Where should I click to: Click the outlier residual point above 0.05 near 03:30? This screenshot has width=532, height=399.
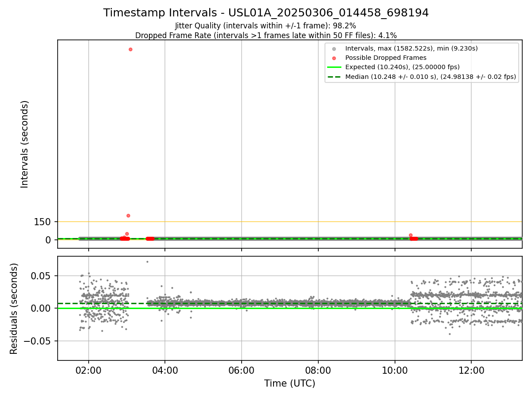(x=147, y=262)
